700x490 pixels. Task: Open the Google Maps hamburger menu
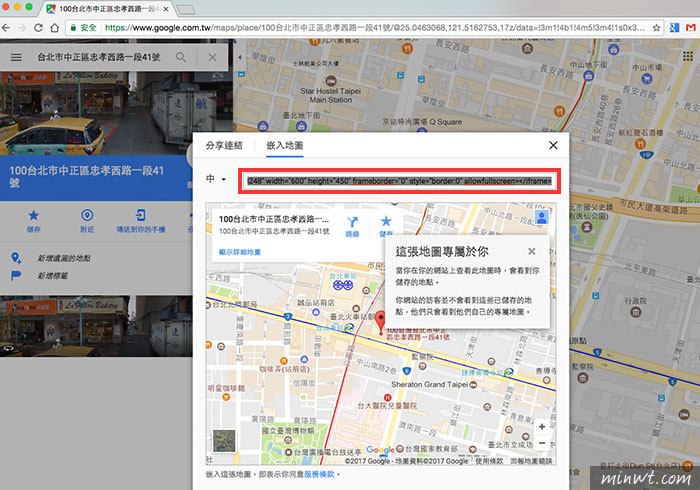coord(16,57)
